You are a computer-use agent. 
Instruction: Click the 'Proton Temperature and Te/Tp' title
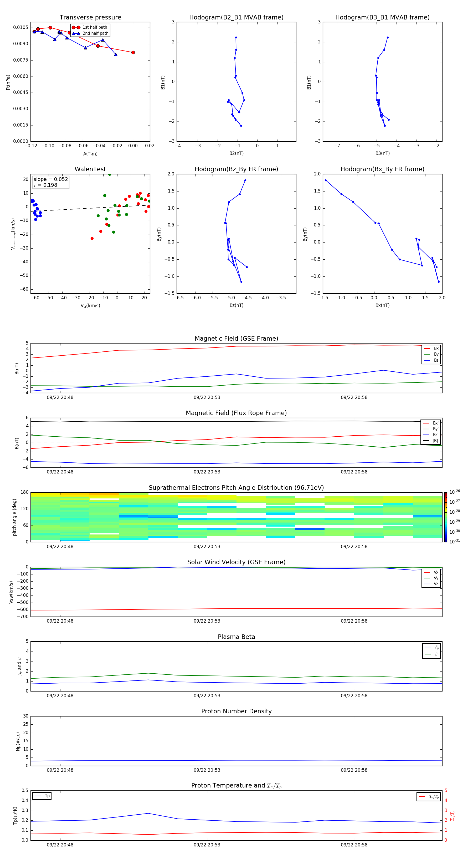click(236, 785)
